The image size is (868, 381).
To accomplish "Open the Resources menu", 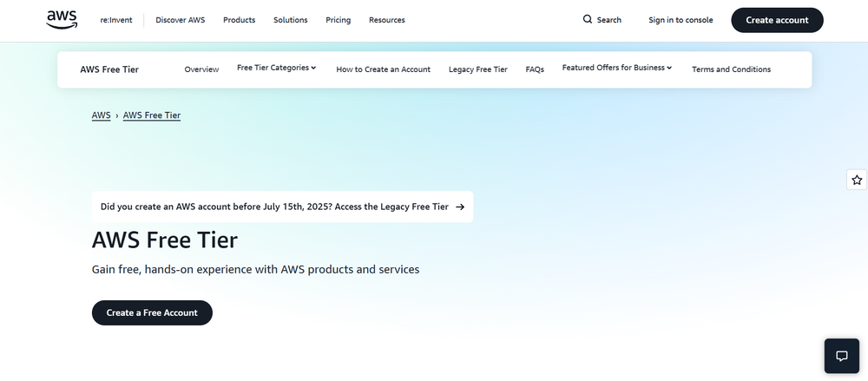I will [386, 20].
